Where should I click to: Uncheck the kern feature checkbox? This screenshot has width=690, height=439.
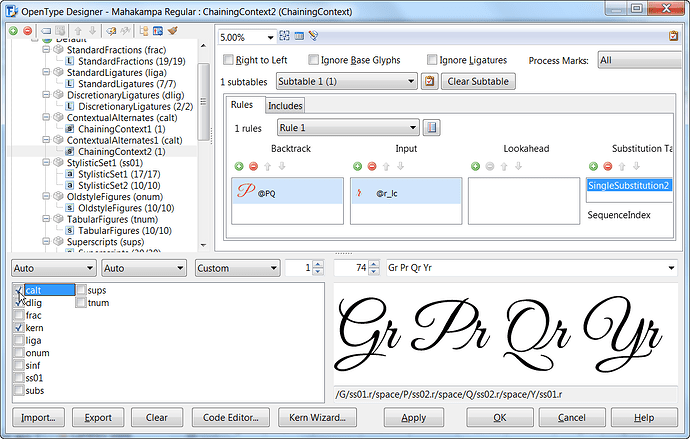pos(18,328)
